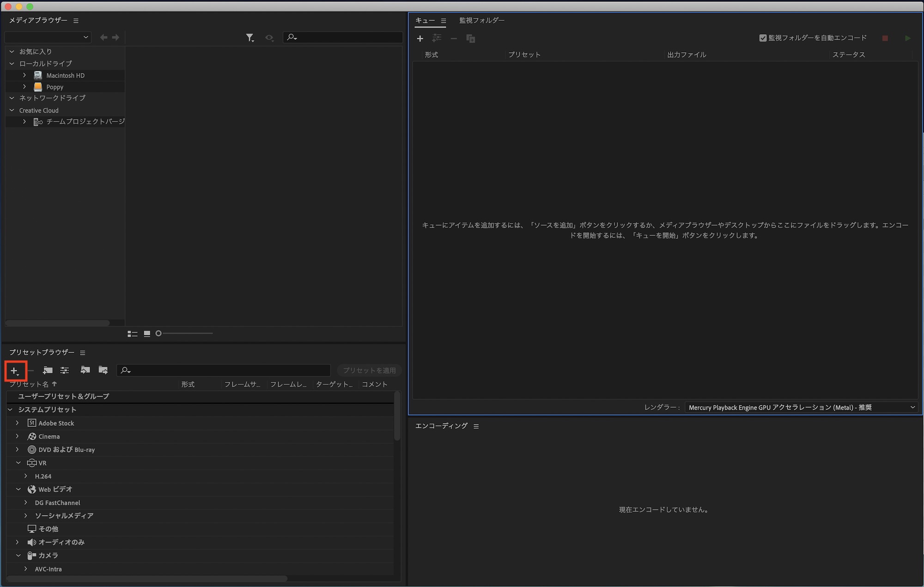Open the media browser file type filter
This screenshot has width=924, height=587.
[x=250, y=38]
